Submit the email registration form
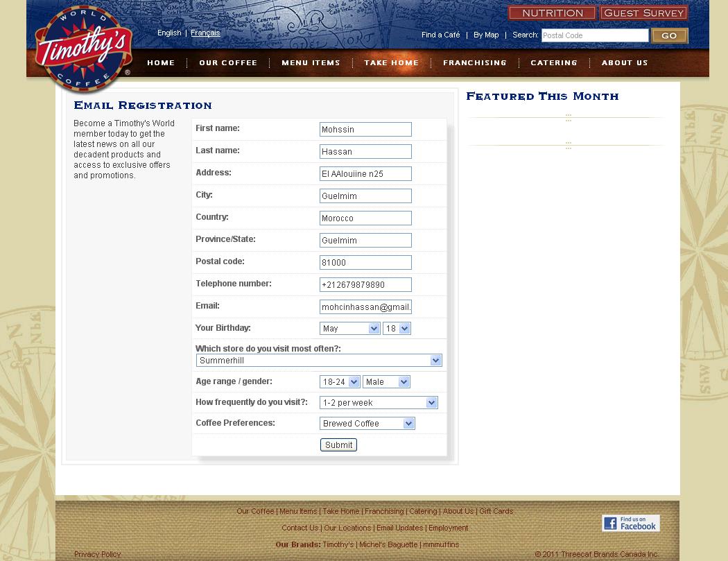This screenshot has height=561, width=728. point(338,445)
